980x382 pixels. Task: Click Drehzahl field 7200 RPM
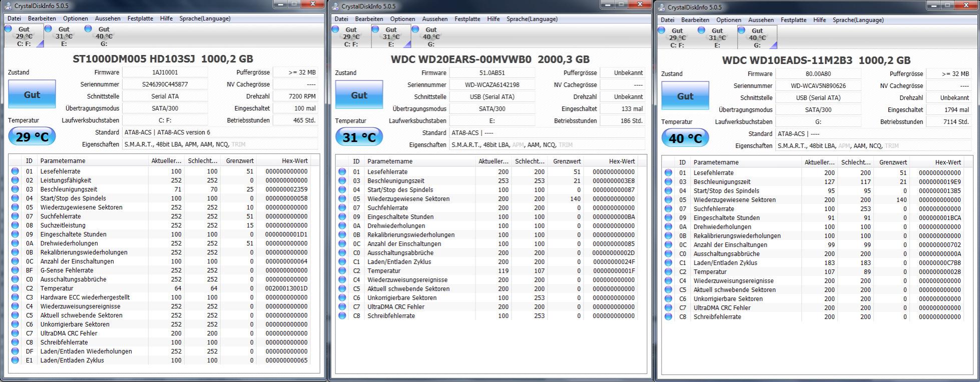point(296,96)
